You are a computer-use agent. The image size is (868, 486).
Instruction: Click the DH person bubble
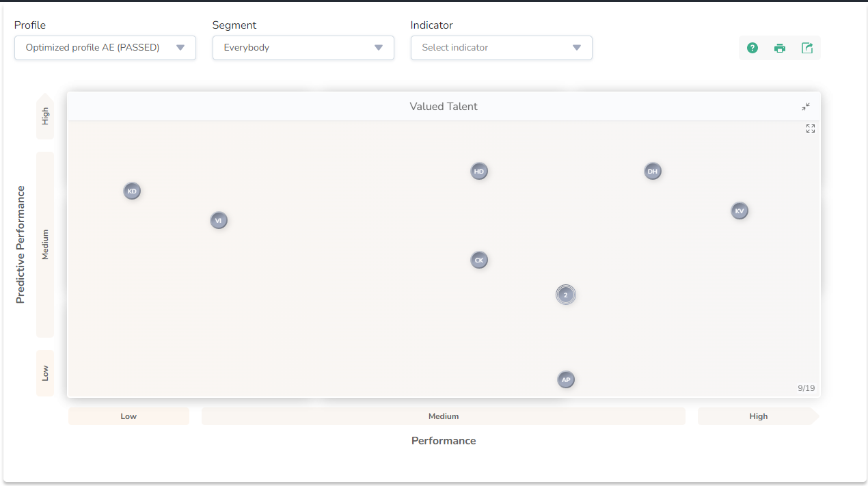[653, 172]
